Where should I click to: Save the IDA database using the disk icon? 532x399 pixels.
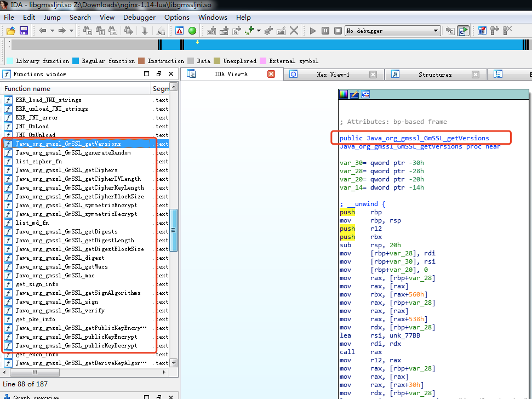24,31
